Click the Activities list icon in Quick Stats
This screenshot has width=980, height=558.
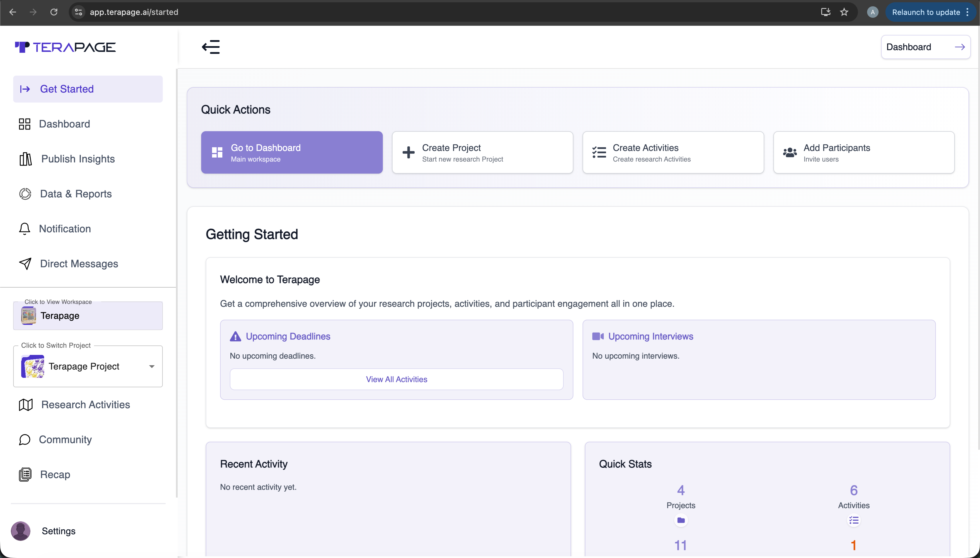[x=854, y=520]
